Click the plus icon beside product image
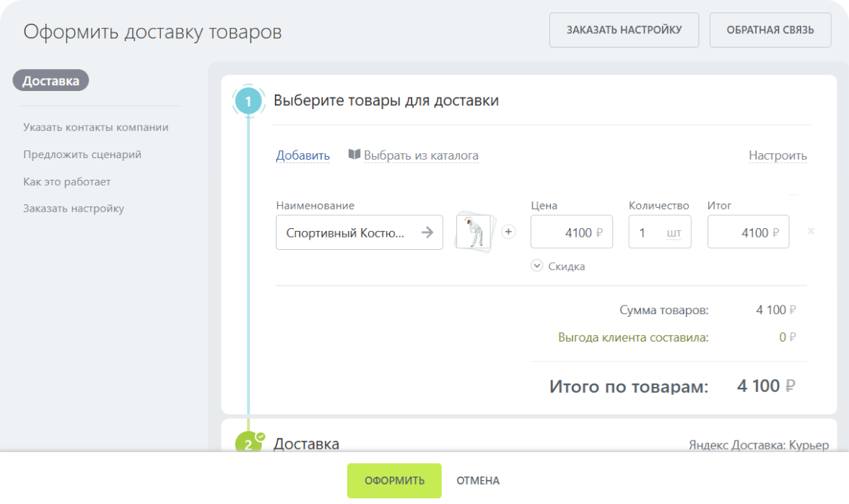Image resolution: width=849 pixels, height=504 pixels. pos(509,232)
